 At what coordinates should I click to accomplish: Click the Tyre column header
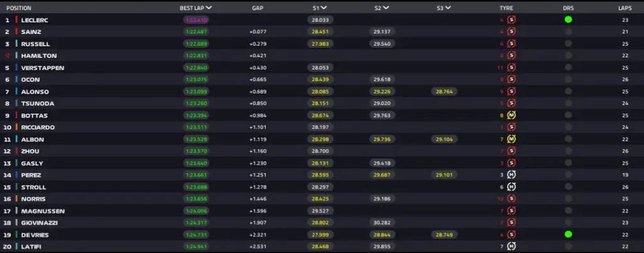click(x=506, y=8)
